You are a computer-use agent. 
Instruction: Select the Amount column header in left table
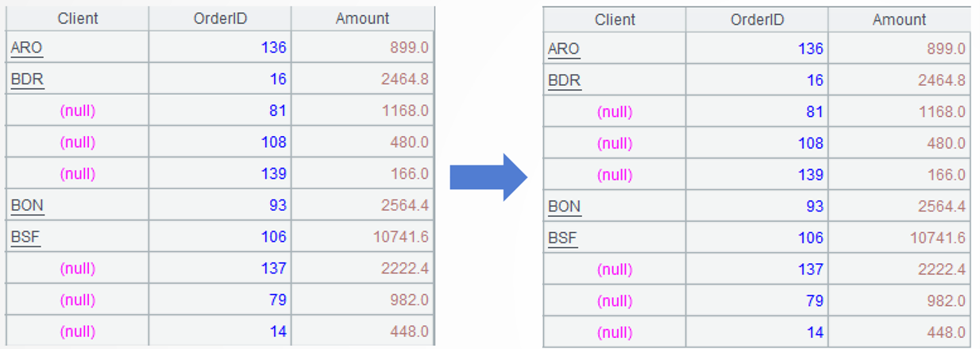tap(362, 18)
